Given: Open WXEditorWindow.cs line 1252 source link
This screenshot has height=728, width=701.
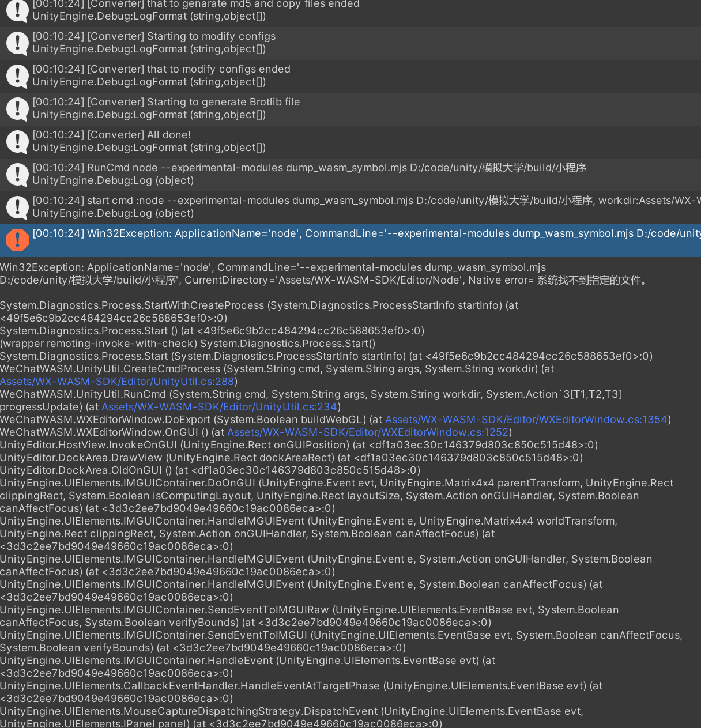Looking at the screenshot, I should pyautogui.click(x=368, y=432).
